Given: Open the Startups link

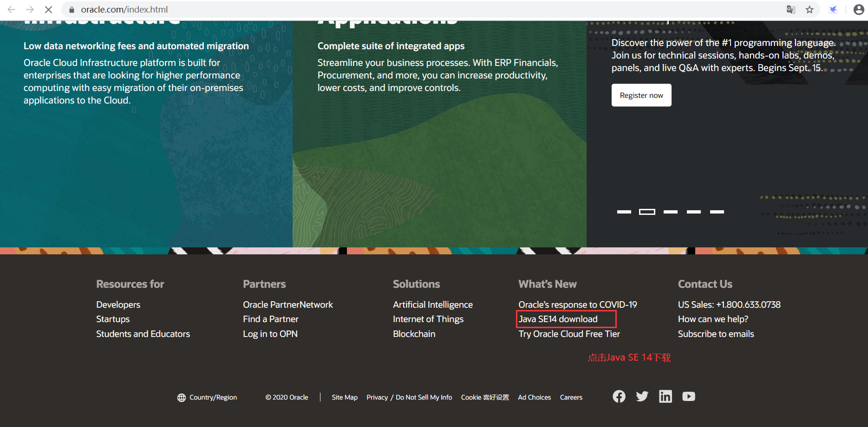Looking at the screenshot, I should pos(113,319).
